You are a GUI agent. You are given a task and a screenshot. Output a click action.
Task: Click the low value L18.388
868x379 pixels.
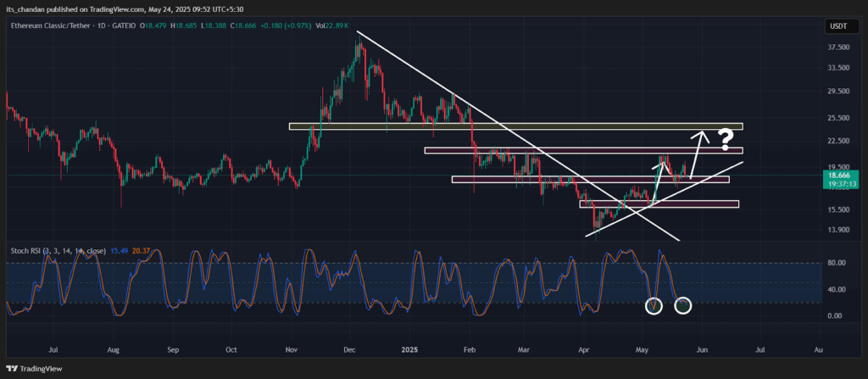(x=214, y=26)
